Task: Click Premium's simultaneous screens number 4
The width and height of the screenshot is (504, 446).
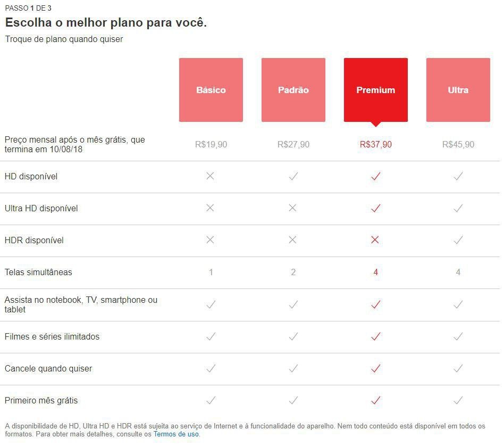Action: (x=376, y=272)
